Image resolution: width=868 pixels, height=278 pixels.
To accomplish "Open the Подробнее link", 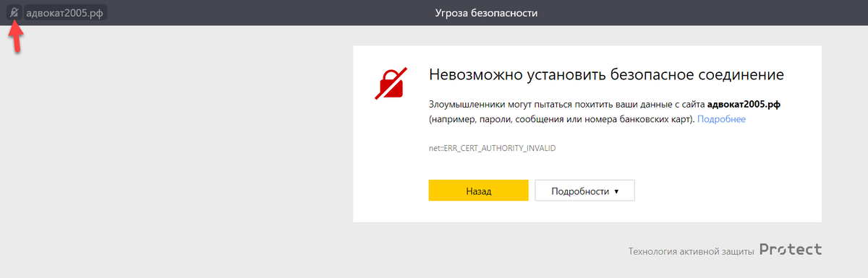I will [721, 118].
